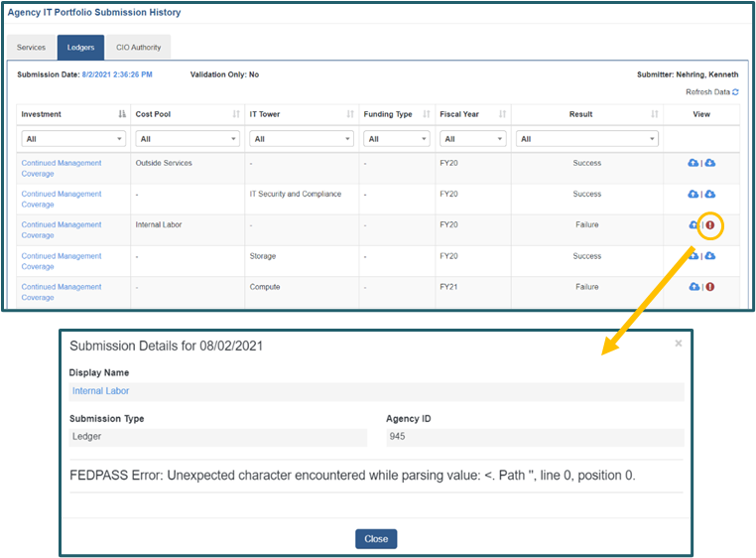Click upload cloud icon in Internal Labor row
The width and height of the screenshot is (756, 558).
pos(693,225)
